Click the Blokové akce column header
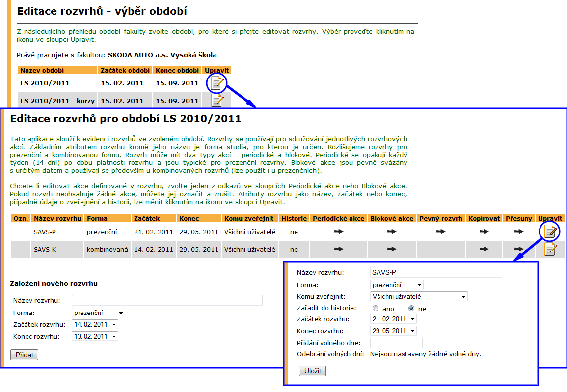The width and height of the screenshot is (567, 392). pos(392,219)
